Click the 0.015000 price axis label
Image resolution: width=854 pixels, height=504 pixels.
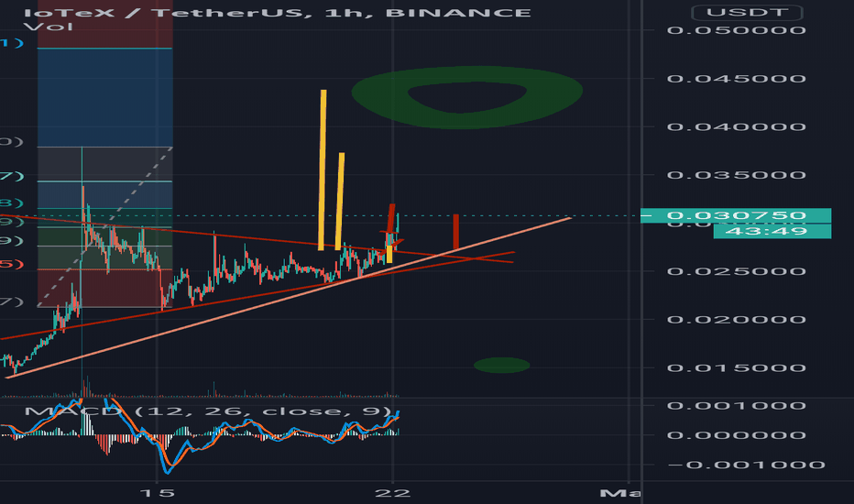click(737, 367)
